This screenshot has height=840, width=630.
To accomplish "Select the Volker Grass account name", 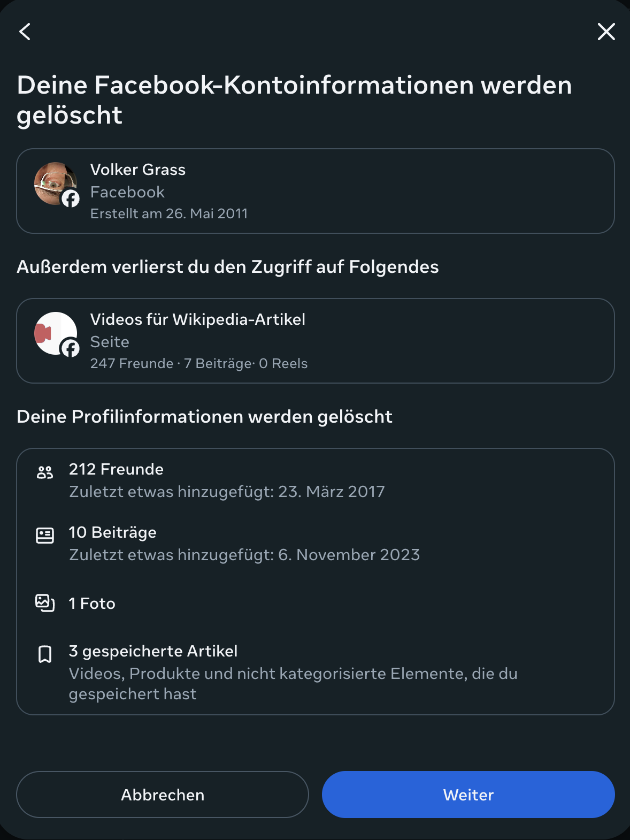I will click(138, 170).
